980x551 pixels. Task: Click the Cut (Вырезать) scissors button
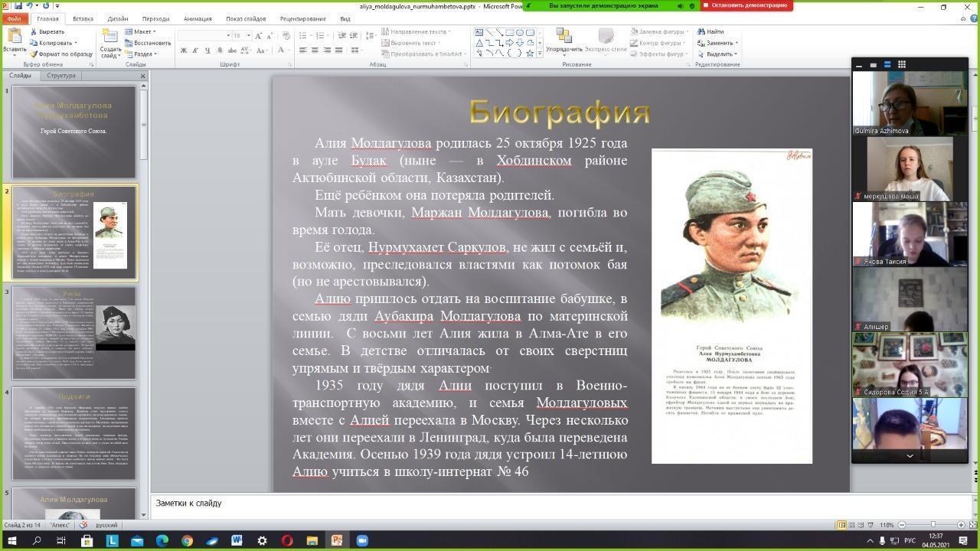47,31
